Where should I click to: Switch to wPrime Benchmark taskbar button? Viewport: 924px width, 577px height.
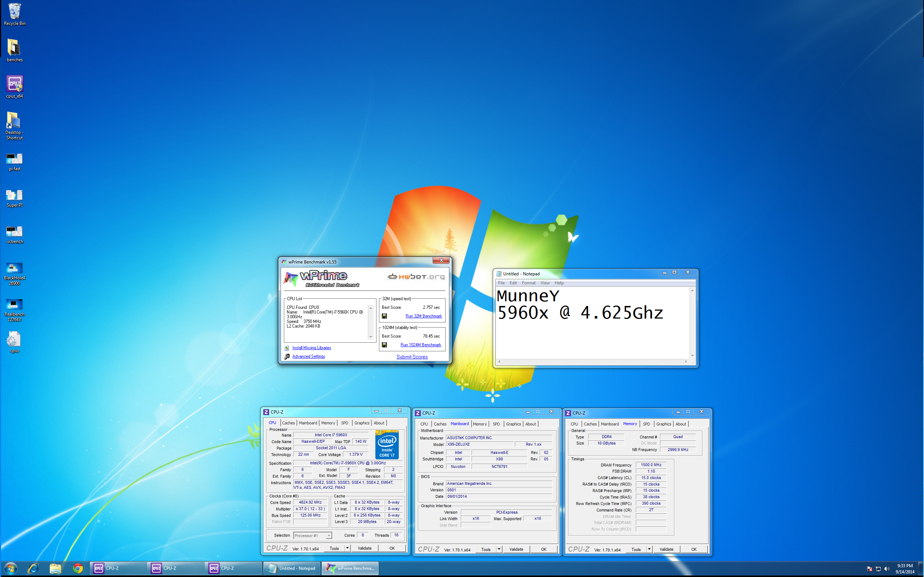coord(350,569)
